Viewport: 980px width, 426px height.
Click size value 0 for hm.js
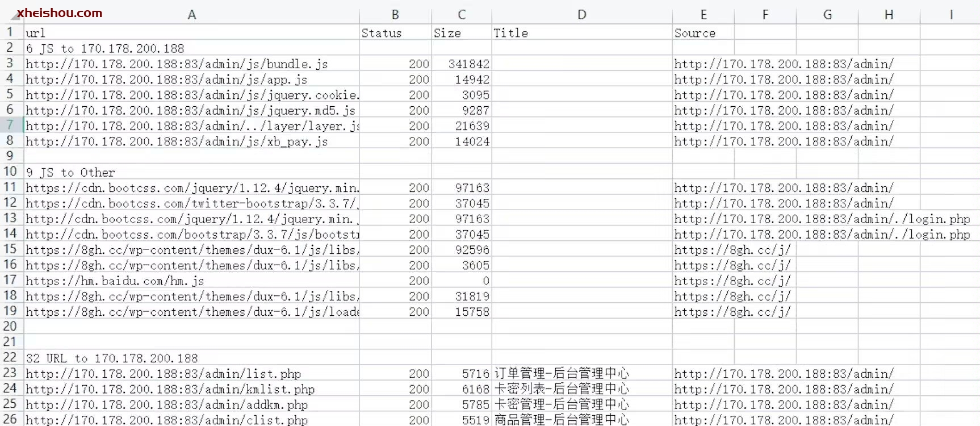(462, 281)
